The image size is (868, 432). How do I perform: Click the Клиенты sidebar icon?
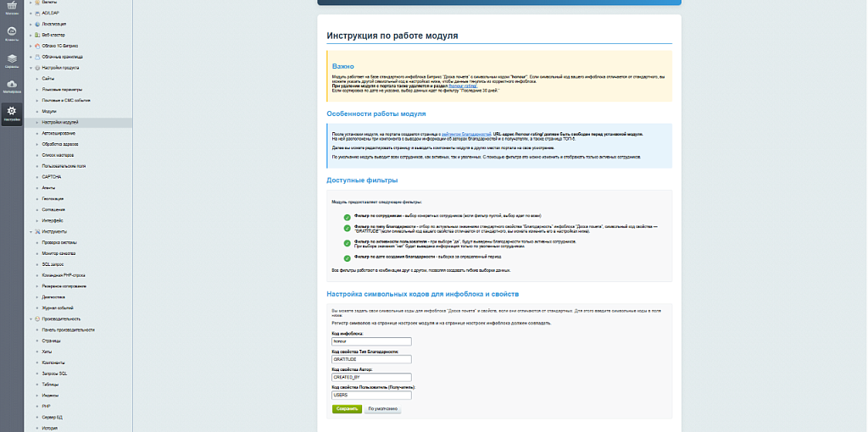12,33
